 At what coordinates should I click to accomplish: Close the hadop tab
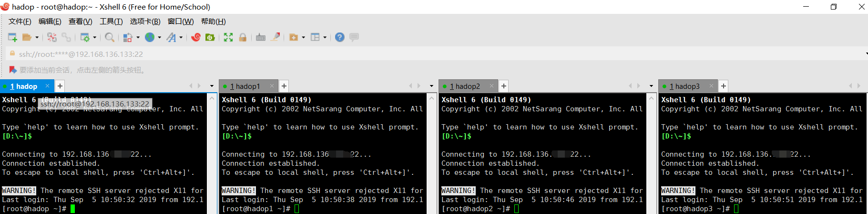tap(47, 86)
